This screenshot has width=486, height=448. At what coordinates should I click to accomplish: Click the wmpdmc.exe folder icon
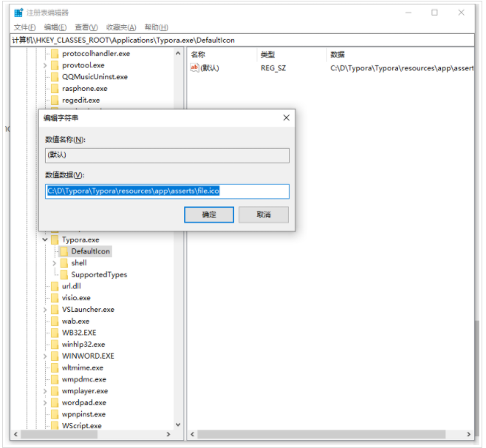click(55, 379)
